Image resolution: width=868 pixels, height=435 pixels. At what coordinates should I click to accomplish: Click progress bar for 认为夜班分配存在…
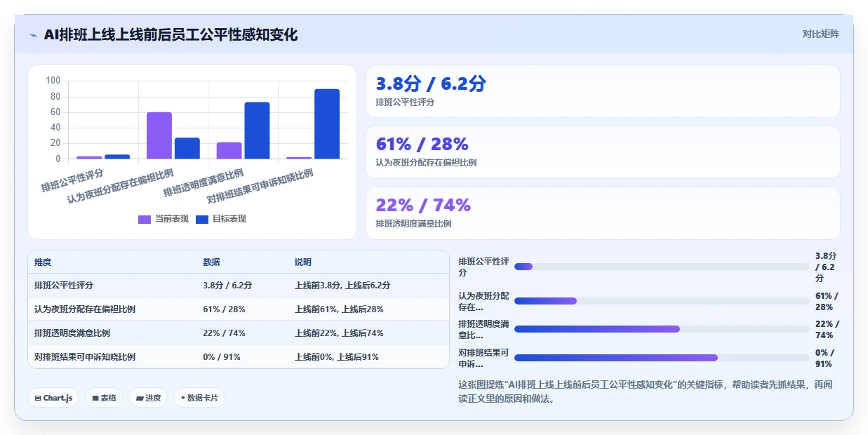point(662,301)
